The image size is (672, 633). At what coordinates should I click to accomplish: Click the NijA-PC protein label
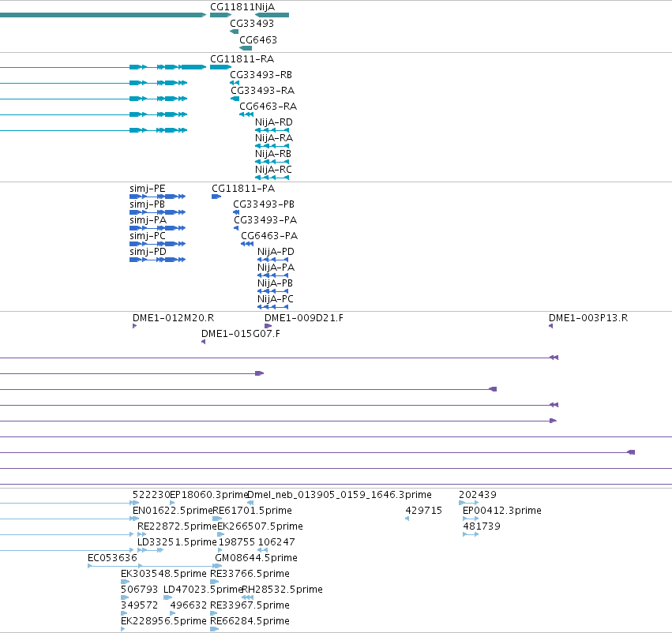tap(275, 299)
